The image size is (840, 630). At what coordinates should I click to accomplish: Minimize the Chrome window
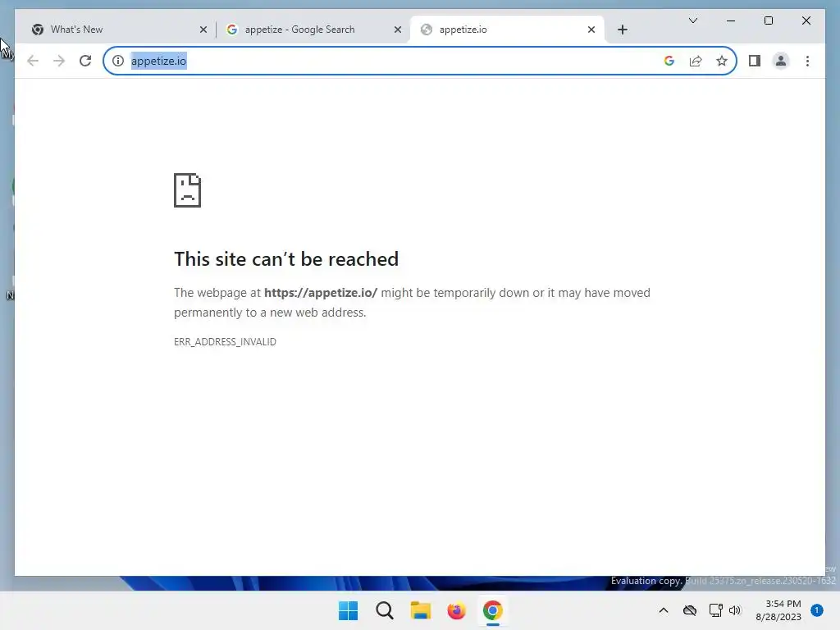click(731, 21)
